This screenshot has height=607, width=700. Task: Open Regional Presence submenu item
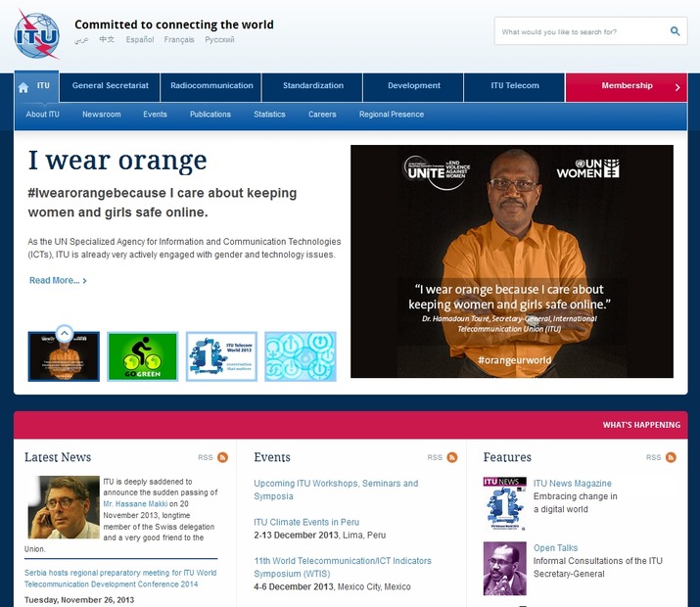tap(392, 115)
